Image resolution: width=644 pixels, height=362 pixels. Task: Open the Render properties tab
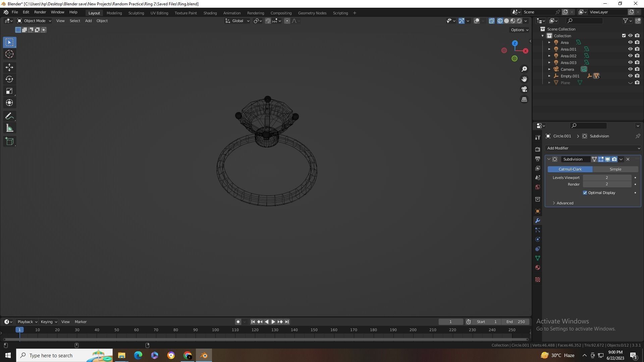coord(538,149)
